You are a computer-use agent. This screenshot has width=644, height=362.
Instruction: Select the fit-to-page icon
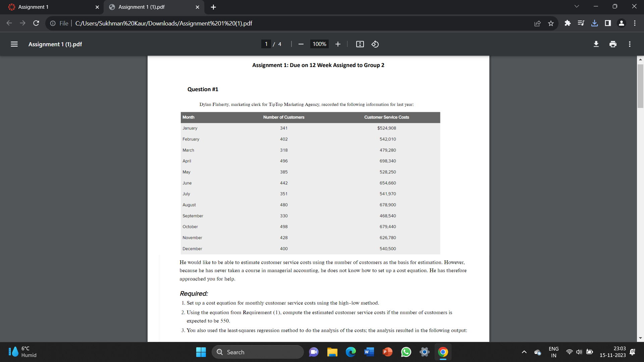(360, 44)
